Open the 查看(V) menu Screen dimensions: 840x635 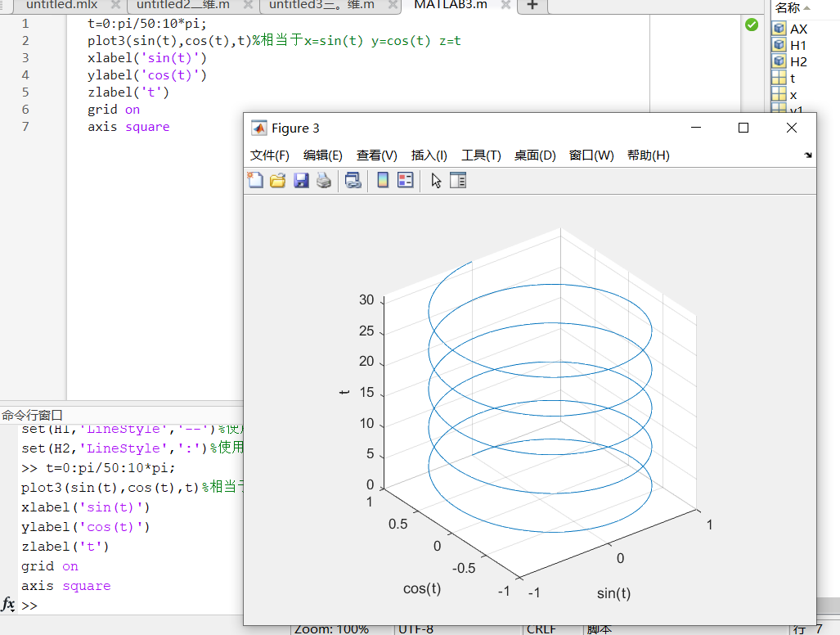(376, 155)
